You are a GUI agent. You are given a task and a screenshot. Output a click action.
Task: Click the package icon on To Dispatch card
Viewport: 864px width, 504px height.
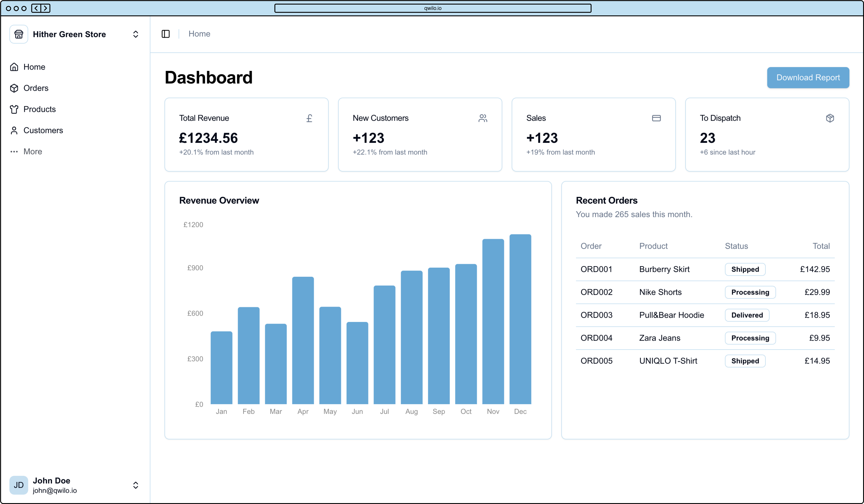[830, 118]
